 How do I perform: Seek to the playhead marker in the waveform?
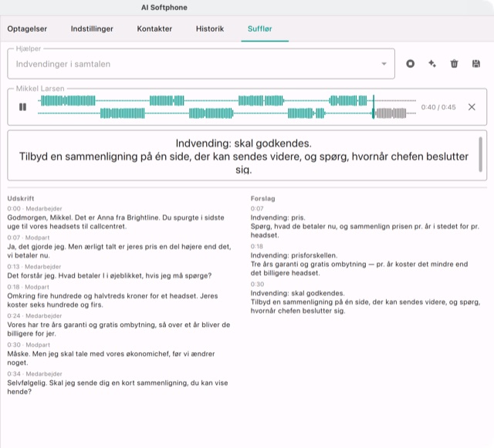point(374,106)
